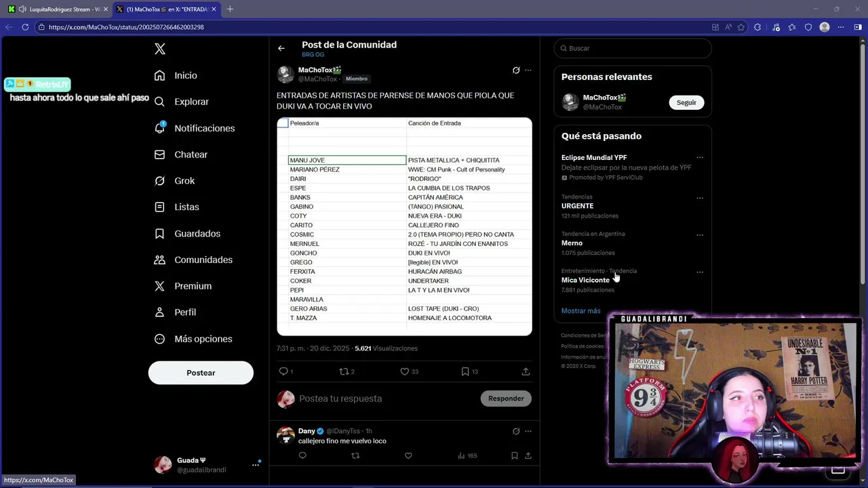Repost MaChoTox's post
Viewport: 868px width, 488px height.
(x=344, y=371)
